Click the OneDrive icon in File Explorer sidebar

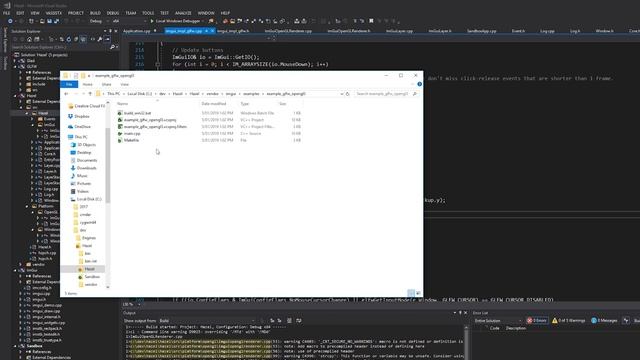click(71, 127)
